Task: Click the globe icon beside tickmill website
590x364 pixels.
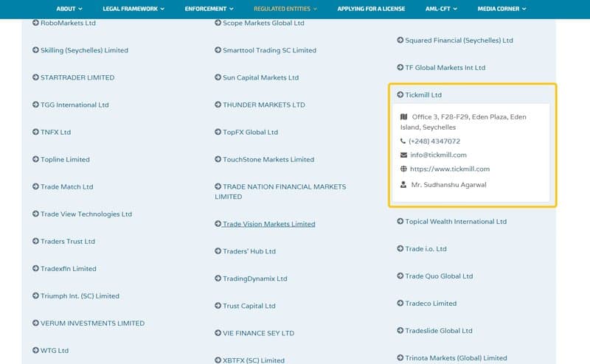Action: [x=403, y=169]
